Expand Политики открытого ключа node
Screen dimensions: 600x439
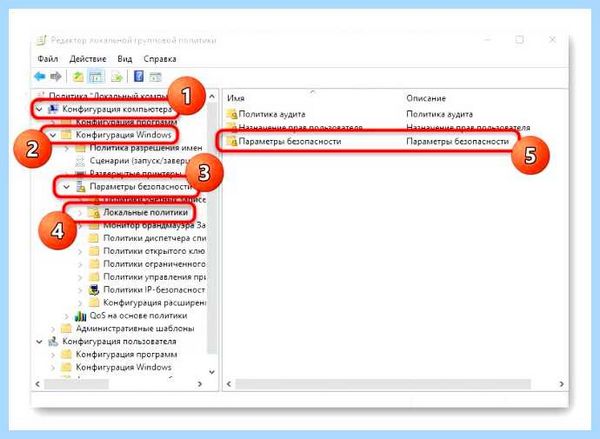tap(80, 251)
